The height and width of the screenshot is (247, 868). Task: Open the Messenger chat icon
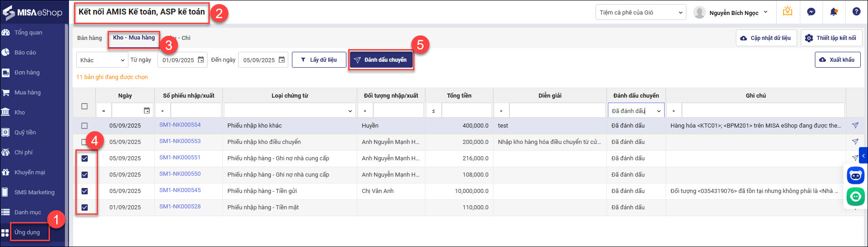[x=811, y=12]
